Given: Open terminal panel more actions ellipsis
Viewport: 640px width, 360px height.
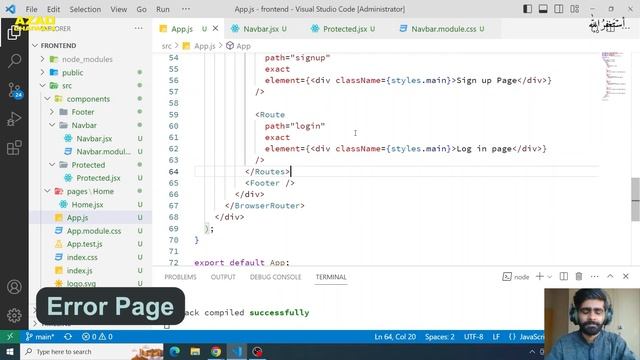Looking at the screenshot, I should tap(594, 276).
